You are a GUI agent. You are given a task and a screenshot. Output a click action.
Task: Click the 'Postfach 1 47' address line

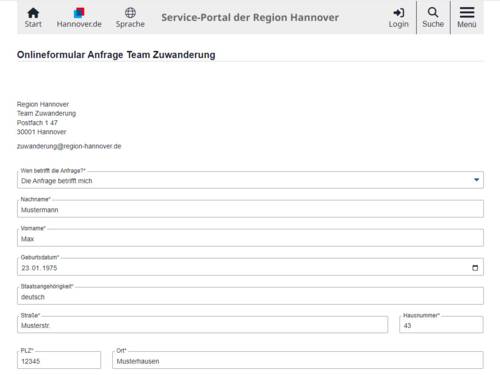click(37, 123)
